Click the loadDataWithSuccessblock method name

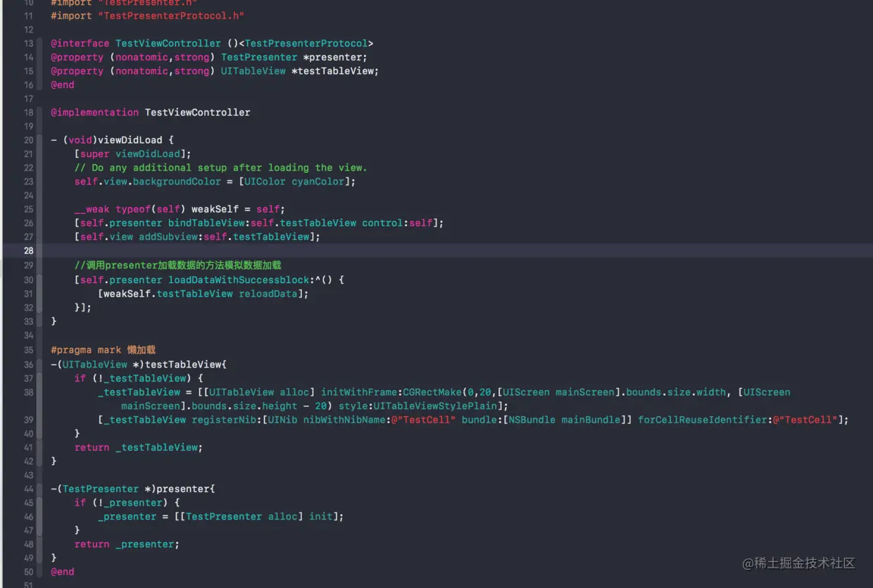pyautogui.click(x=238, y=280)
